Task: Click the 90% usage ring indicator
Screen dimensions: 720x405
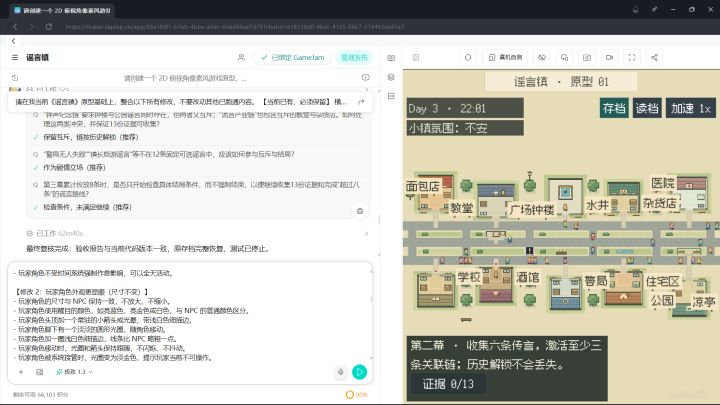Action: tap(356, 394)
